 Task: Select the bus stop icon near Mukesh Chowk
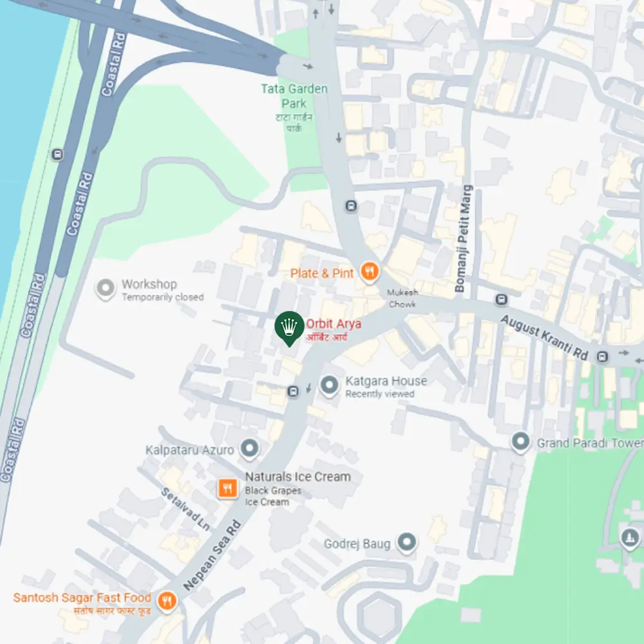[501, 299]
